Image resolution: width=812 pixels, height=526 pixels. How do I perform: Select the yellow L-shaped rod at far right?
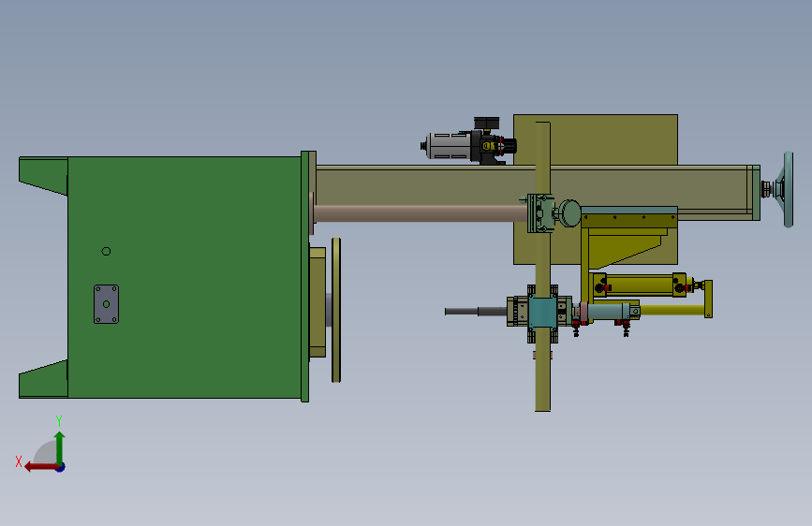(708, 300)
